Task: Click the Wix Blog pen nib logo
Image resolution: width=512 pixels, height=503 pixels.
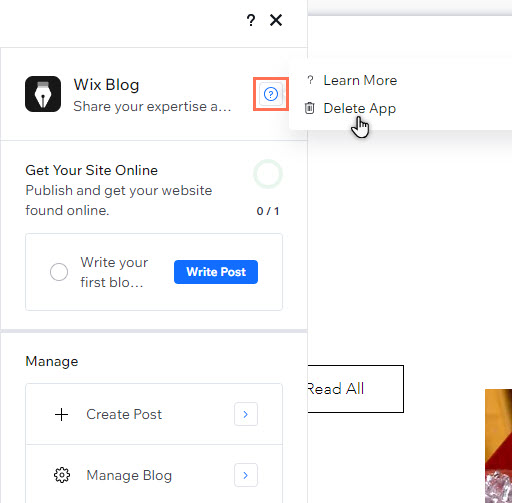Action: 43,94
